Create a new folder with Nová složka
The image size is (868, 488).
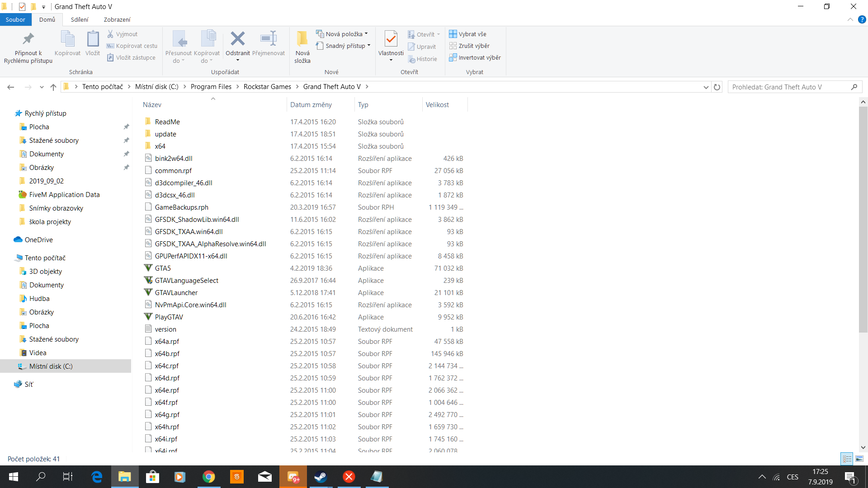302,47
